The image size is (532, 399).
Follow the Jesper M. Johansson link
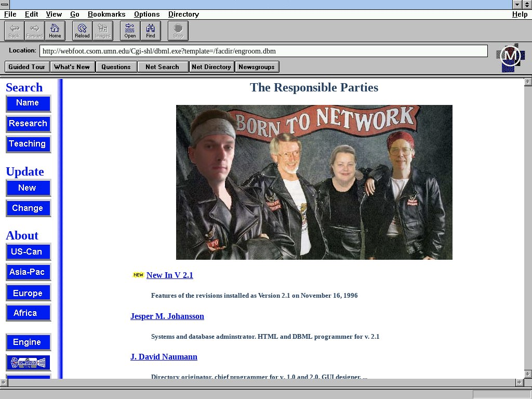[x=167, y=316]
